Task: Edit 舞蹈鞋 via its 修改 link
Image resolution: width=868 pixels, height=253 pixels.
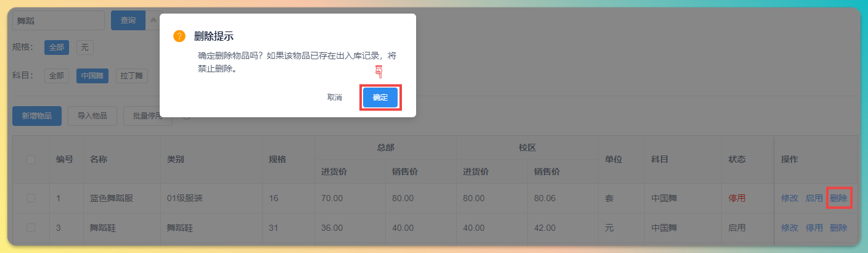Action: point(790,228)
